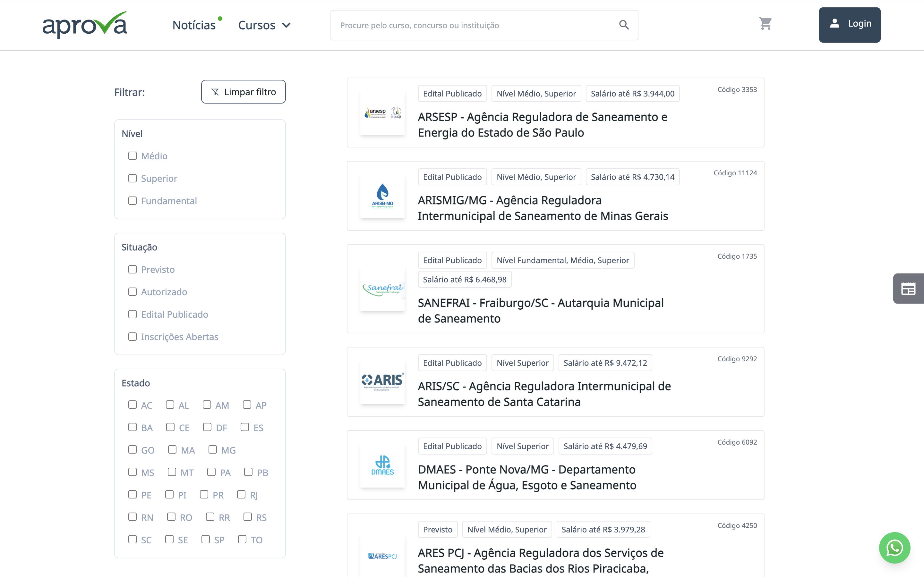Check the Previsto situation option
The width and height of the screenshot is (924, 577).
pos(133,269)
